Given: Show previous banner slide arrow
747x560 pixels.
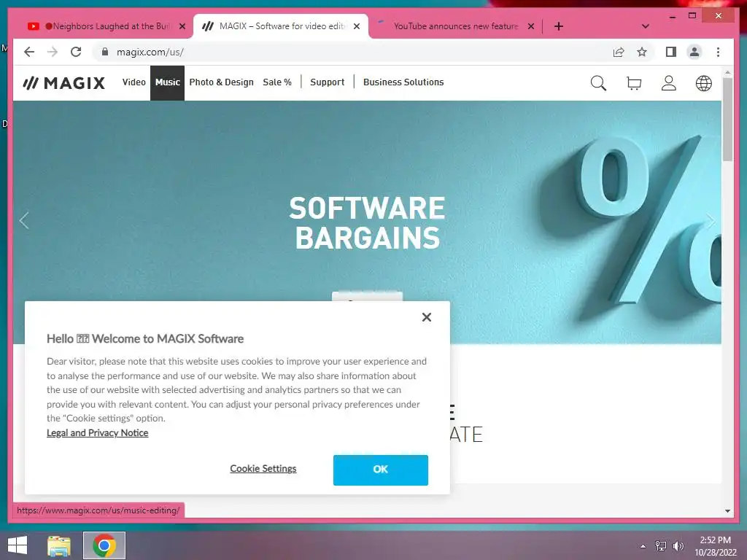Looking at the screenshot, I should point(24,220).
